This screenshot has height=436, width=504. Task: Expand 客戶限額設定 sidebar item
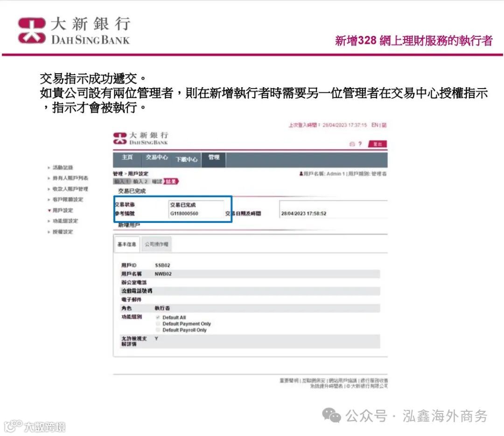tap(68, 200)
